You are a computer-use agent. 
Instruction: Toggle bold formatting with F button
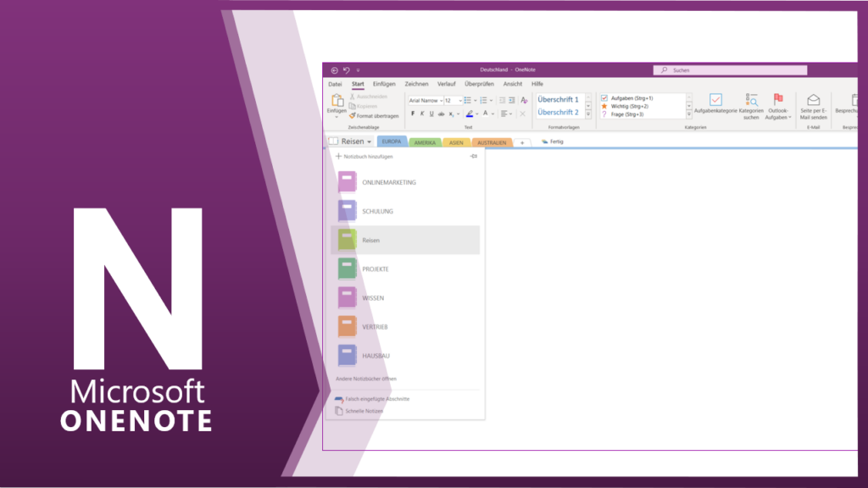413,114
